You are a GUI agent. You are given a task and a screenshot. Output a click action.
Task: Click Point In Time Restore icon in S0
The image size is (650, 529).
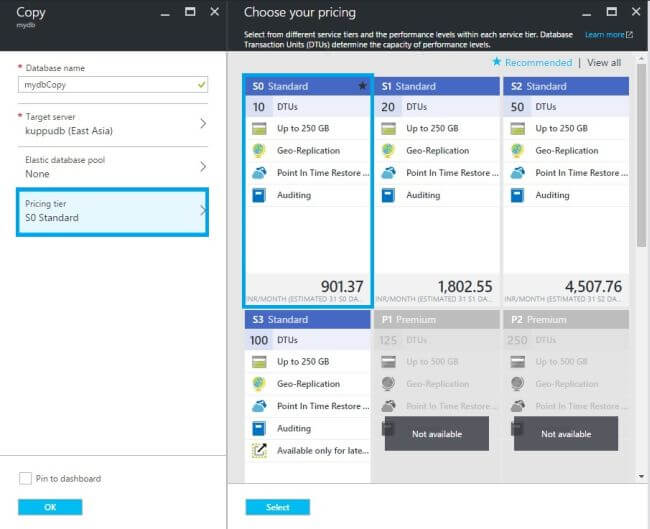258,173
